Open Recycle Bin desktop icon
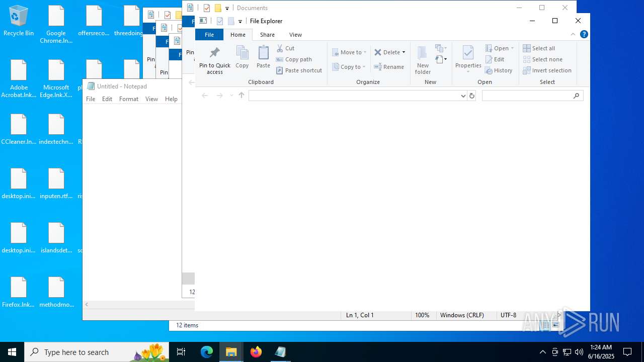 19,21
